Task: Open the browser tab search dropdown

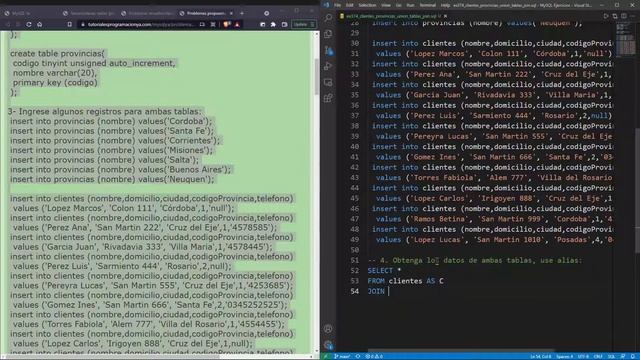Action: [x=267, y=13]
